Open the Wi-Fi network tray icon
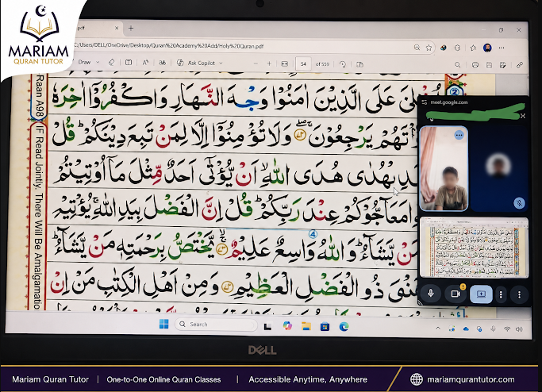 point(507,329)
